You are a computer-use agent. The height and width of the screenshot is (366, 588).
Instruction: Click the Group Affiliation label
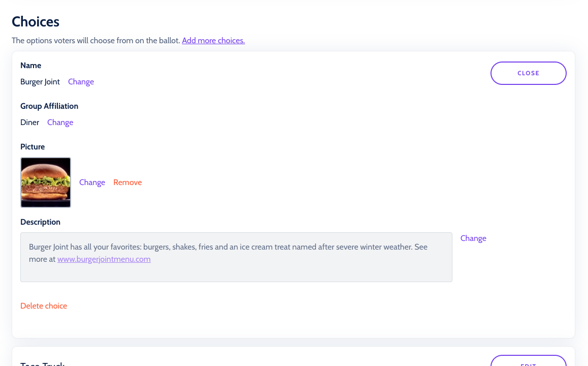pyautogui.click(x=49, y=106)
